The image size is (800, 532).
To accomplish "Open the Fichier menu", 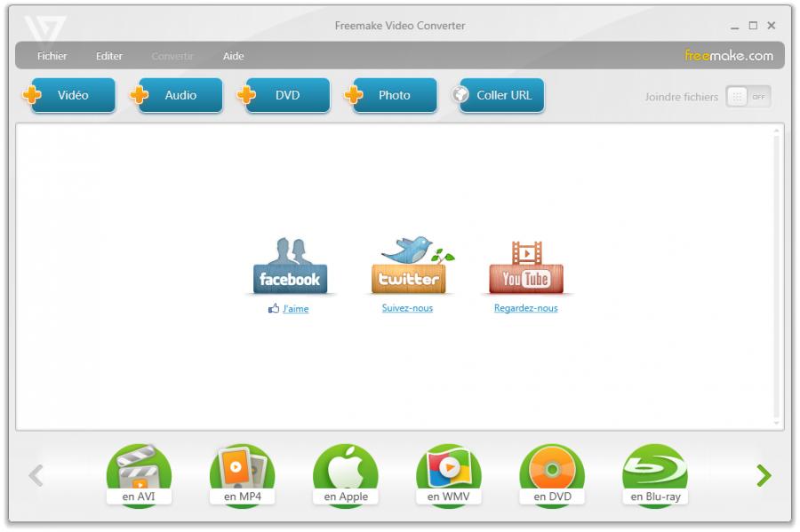I will point(52,56).
